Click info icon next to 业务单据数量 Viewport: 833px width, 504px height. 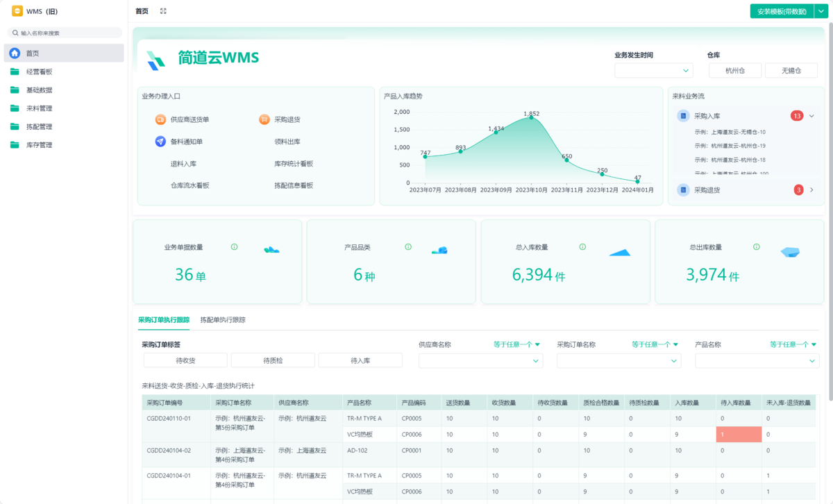click(x=234, y=247)
